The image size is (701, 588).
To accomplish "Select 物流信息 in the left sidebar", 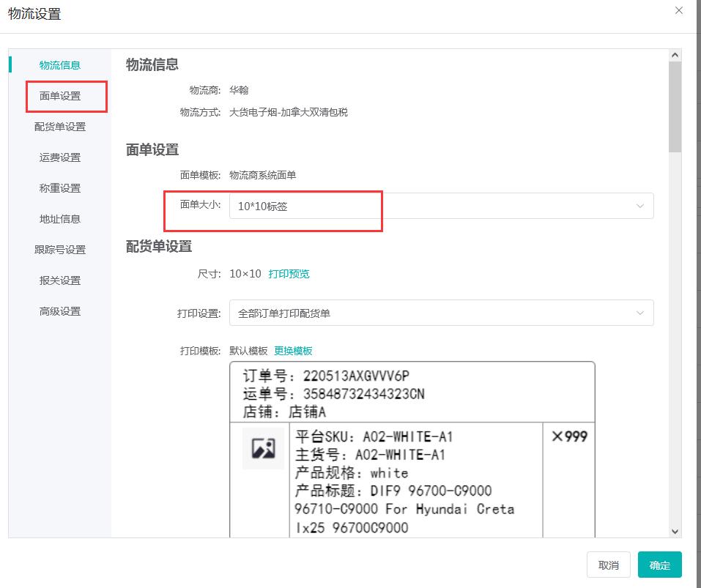I will (60, 65).
